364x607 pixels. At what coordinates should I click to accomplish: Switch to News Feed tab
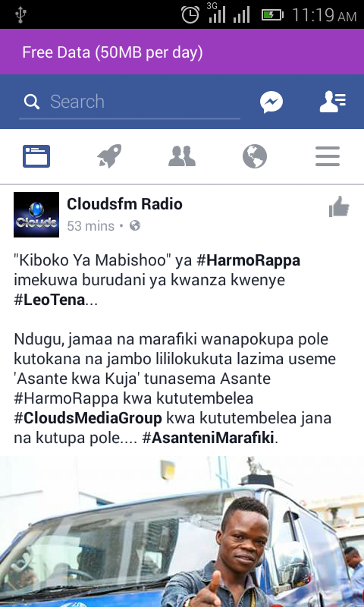(x=36, y=156)
